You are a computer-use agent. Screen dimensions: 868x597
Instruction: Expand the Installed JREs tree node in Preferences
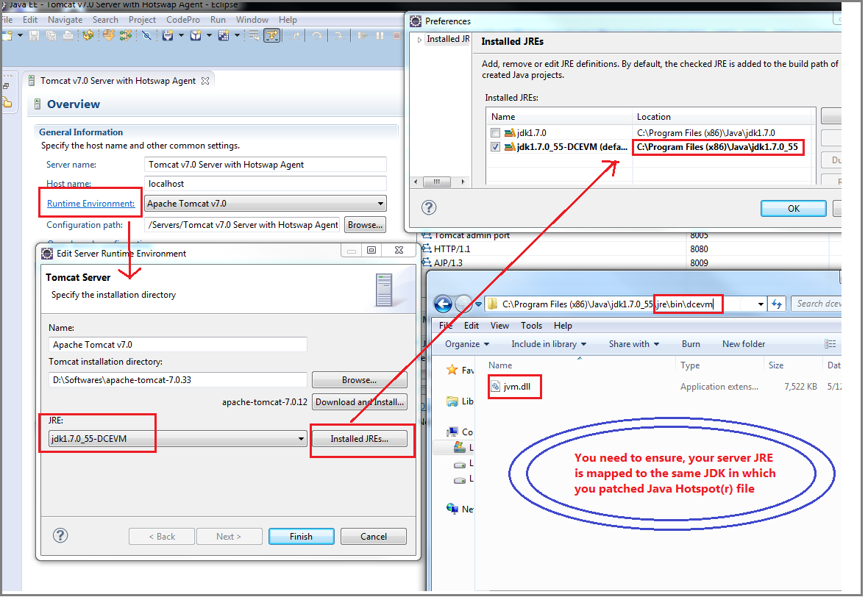pyautogui.click(x=419, y=39)
